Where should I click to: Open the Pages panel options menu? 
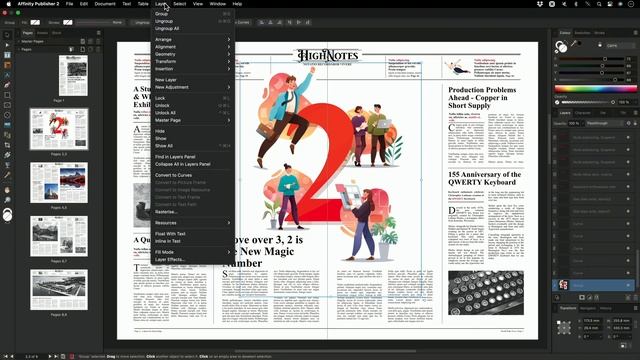point(98,33)
